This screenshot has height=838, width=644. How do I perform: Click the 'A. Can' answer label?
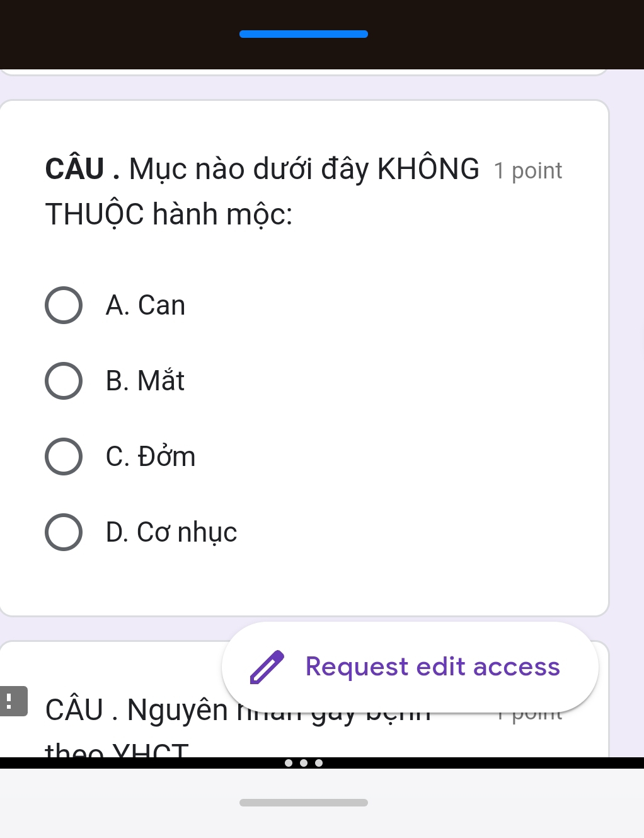tap(146, 305)
